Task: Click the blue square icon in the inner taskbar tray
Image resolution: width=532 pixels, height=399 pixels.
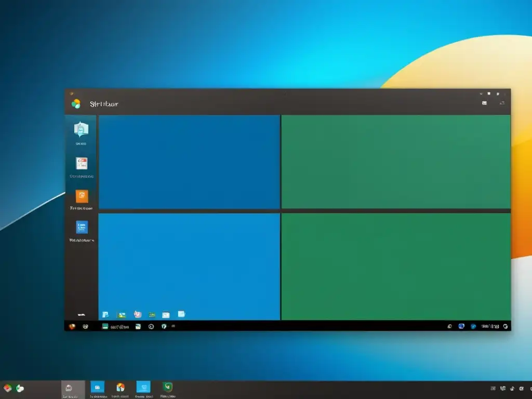Action: [461, 326]
